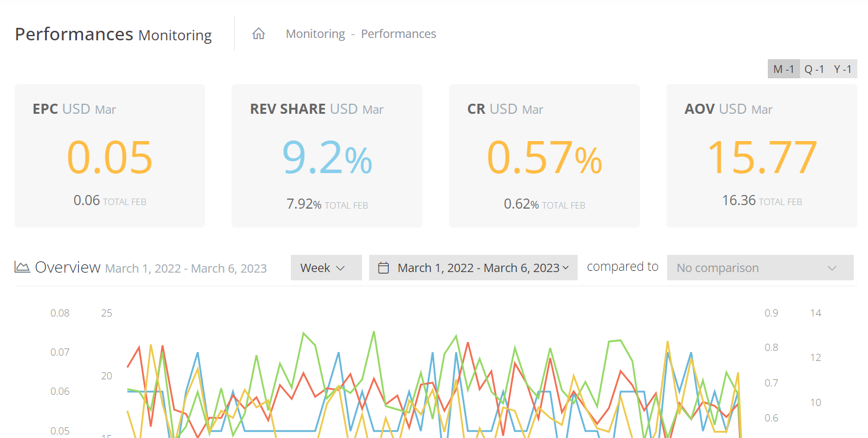Click the 0.07 axis label
The width and height of the screenshot is (868, 438).
coord(60,352)
